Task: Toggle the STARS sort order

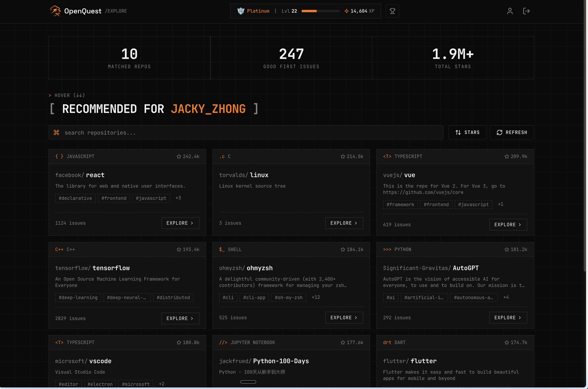Action: (x=467, y=132)
